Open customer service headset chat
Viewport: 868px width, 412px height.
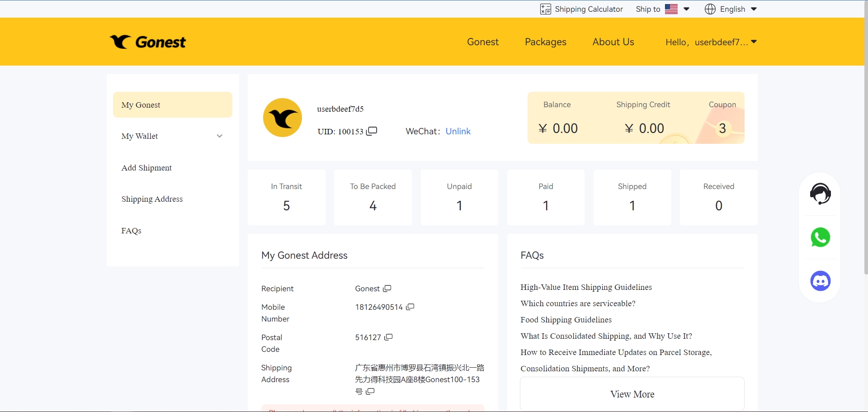820,194
